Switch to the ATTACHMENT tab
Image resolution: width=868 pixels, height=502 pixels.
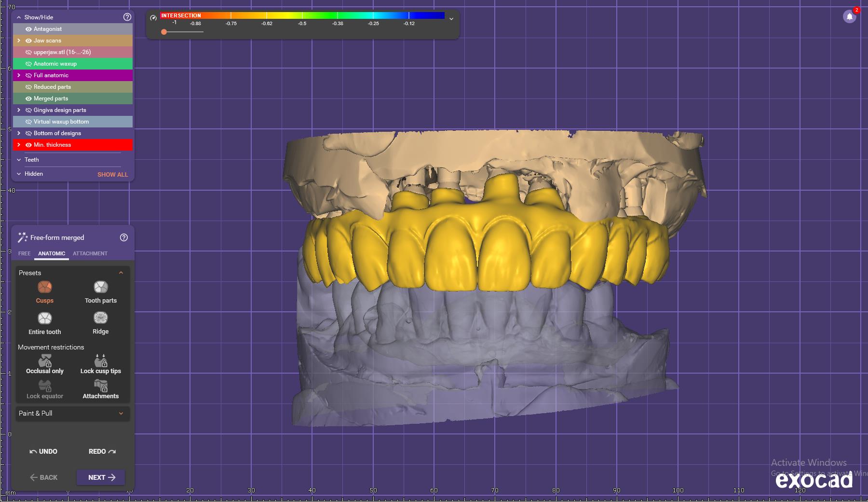click(x=90, y=253)
